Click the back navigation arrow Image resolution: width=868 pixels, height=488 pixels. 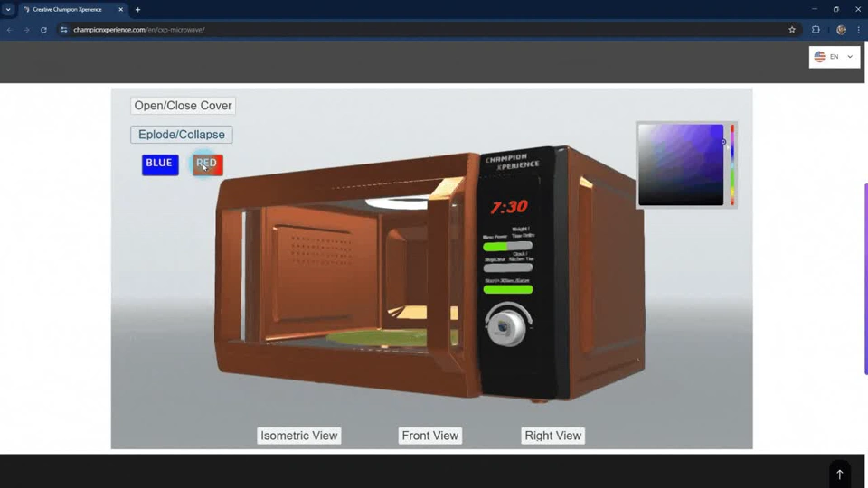tap(10, 30)
